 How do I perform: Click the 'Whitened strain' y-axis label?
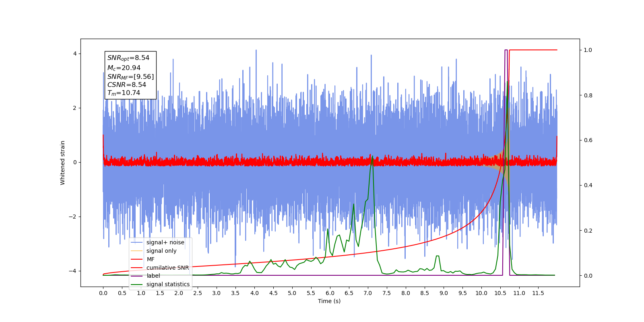[63, 163]
